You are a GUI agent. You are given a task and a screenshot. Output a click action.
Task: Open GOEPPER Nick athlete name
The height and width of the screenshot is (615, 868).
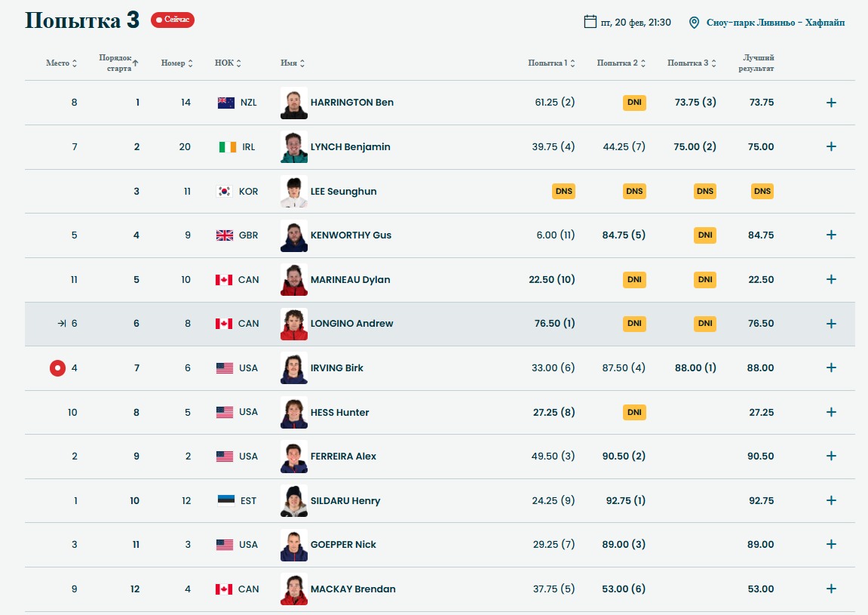click(343, 545)
